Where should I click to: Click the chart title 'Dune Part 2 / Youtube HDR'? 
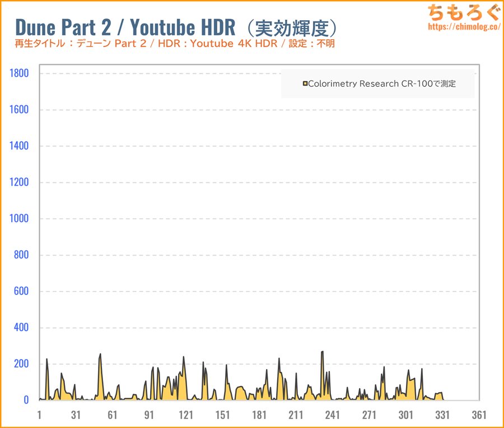[125, 27]
